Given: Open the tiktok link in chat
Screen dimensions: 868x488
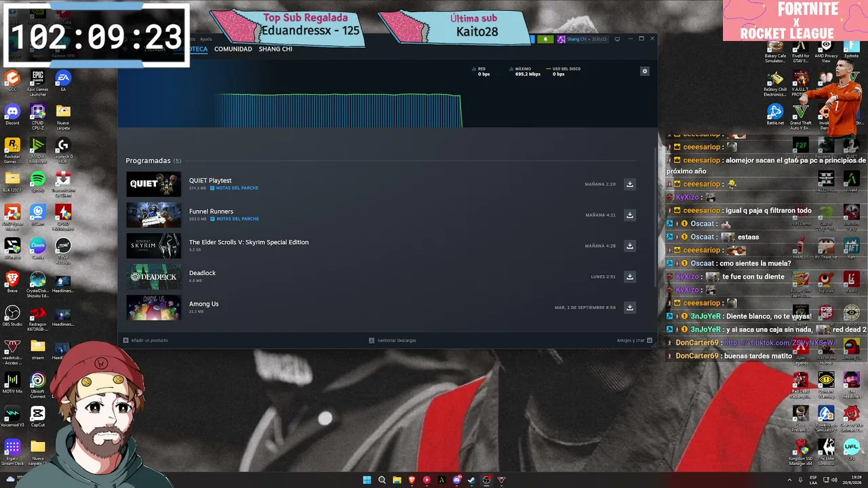Looking at the screenshot, I should (x=780, y=343).
